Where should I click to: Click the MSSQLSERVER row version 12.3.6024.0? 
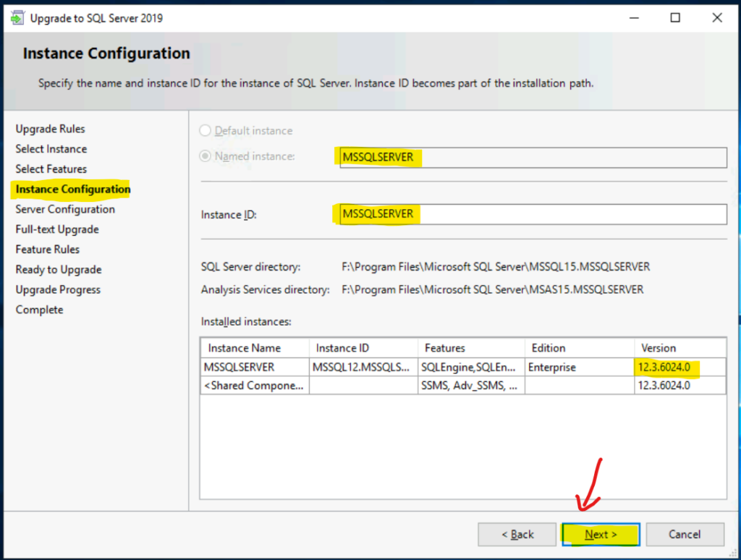(680, 368)
